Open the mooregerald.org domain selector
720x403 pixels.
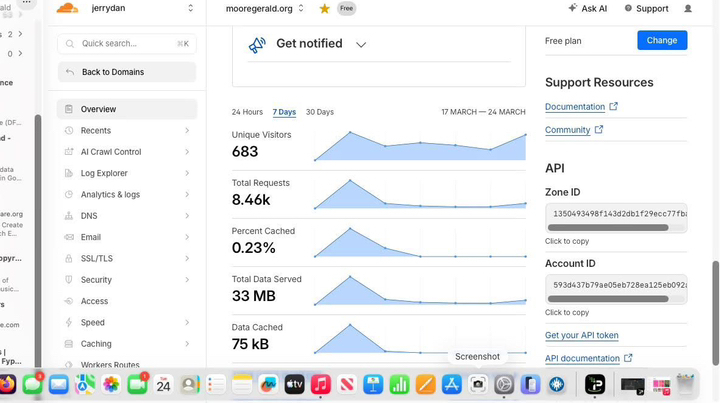tap(264, 9)
